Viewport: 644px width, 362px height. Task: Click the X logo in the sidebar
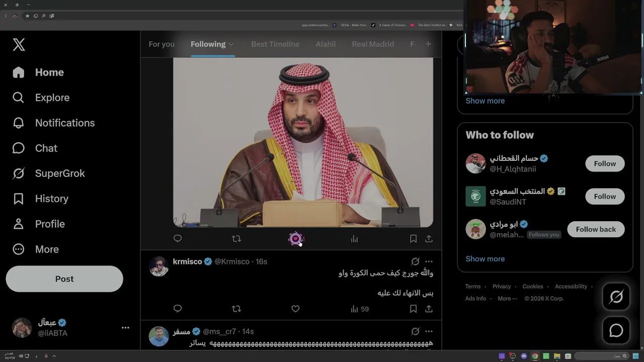pyautogui.click(x=19, y=44)
